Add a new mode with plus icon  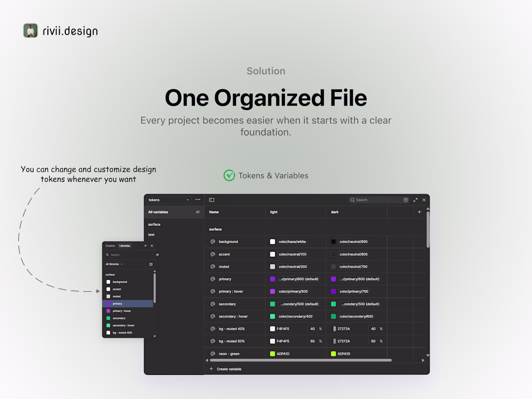(419, 212)
